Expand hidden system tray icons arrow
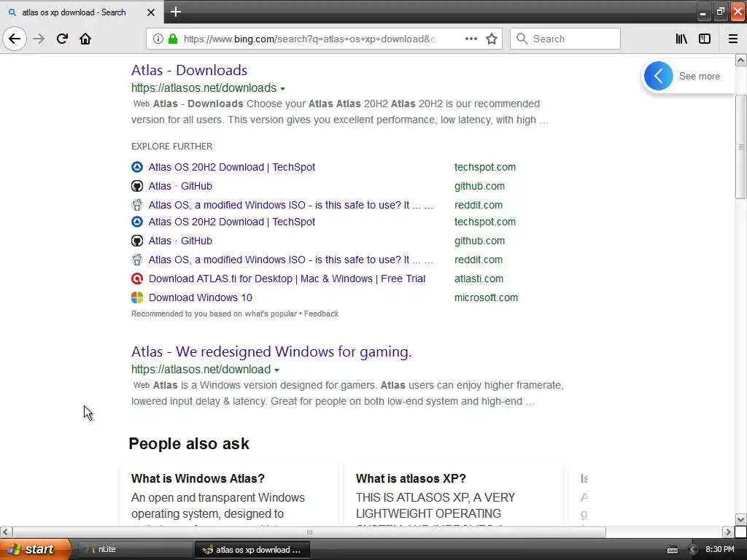Image resolution: width=747 pixels, height=560 pixels. tap(693, 550)
